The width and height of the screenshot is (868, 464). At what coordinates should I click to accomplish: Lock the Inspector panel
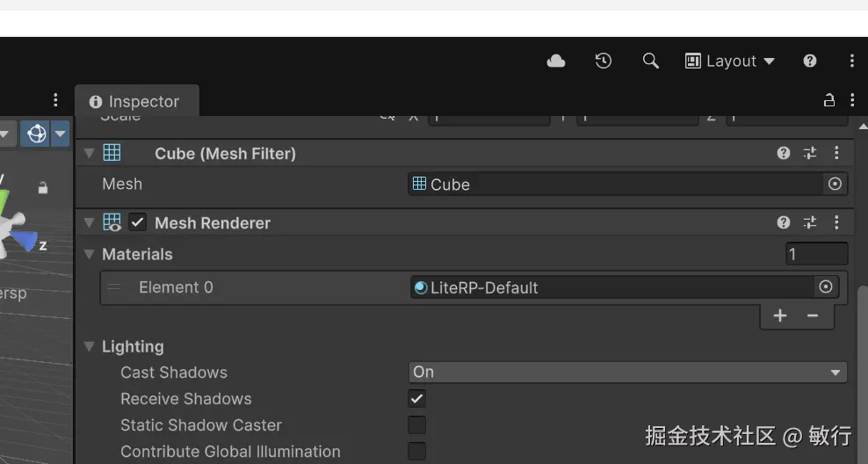pyautogui.click(x=828, y=101)
